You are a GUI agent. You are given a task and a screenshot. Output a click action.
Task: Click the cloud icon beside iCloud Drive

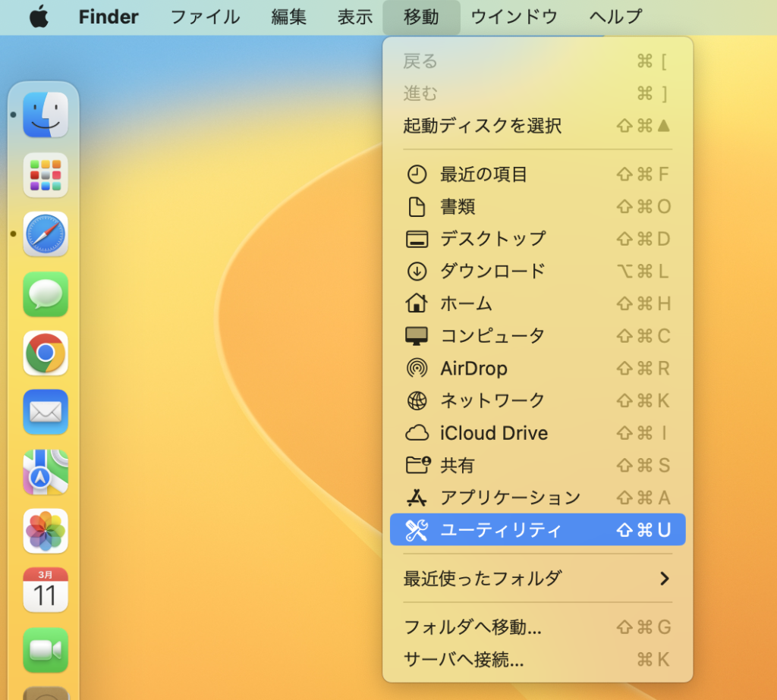click(x=417, y=433)
